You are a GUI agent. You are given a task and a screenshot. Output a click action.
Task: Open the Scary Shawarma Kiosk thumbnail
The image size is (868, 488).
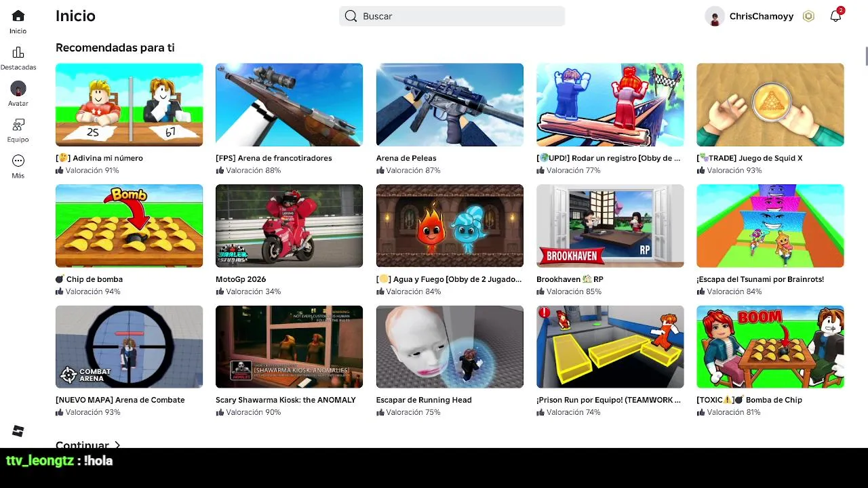(x=289, y=347)
